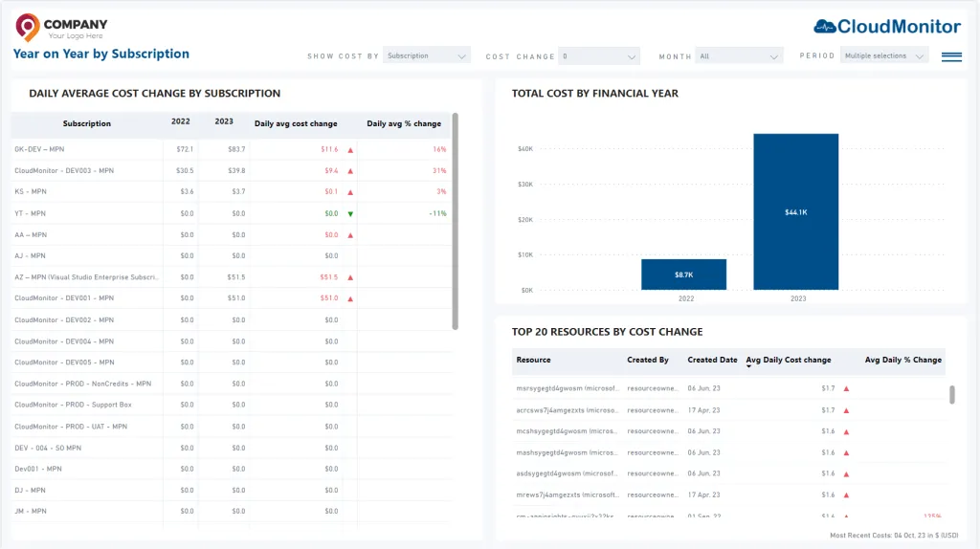Sort by Avg Daily % Change header

903,360
